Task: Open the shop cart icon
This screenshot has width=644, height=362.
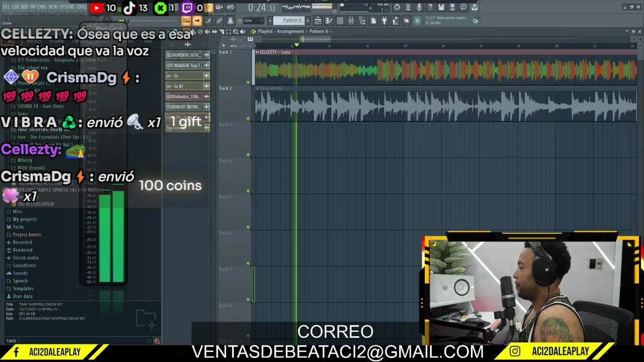Action: [417, 21]
